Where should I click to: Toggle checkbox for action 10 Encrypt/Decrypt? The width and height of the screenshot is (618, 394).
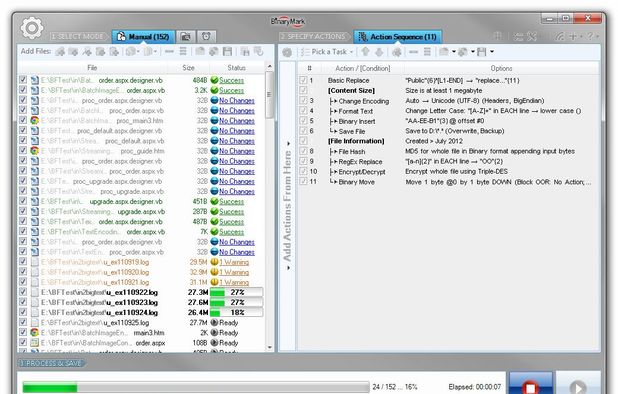coord(303,171)
